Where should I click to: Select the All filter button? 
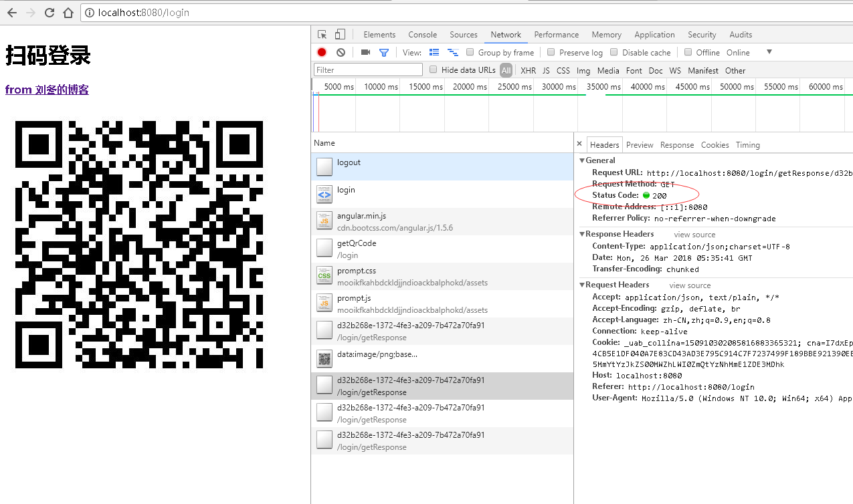(x=506, y=70)
